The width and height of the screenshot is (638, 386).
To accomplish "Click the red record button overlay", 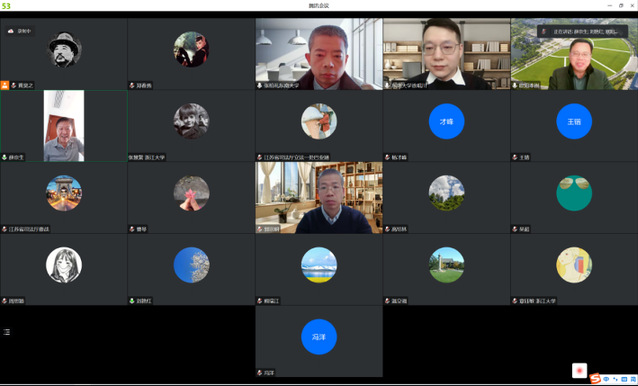I will click(579, 371).
